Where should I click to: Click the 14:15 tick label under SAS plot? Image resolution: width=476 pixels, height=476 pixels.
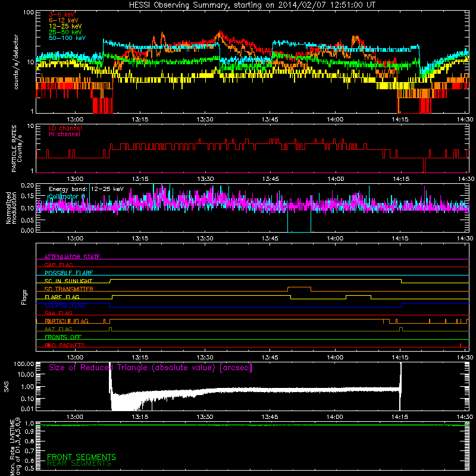click(400, 417)
